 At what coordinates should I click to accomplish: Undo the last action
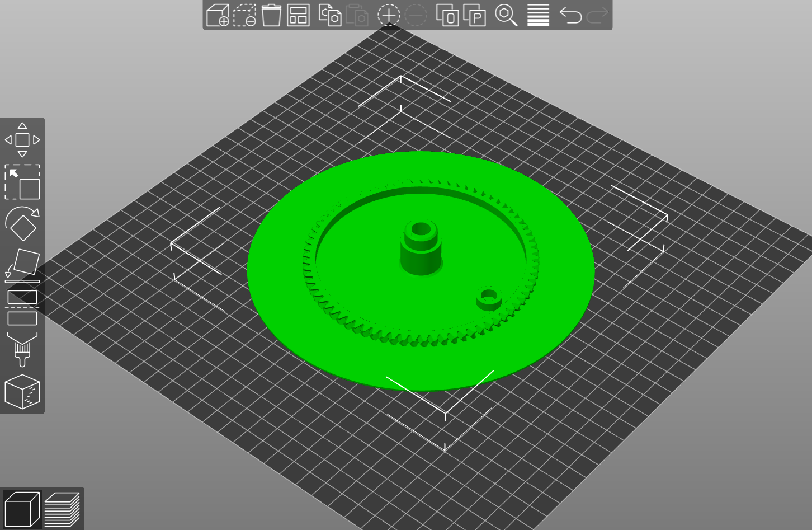[570, 15]
